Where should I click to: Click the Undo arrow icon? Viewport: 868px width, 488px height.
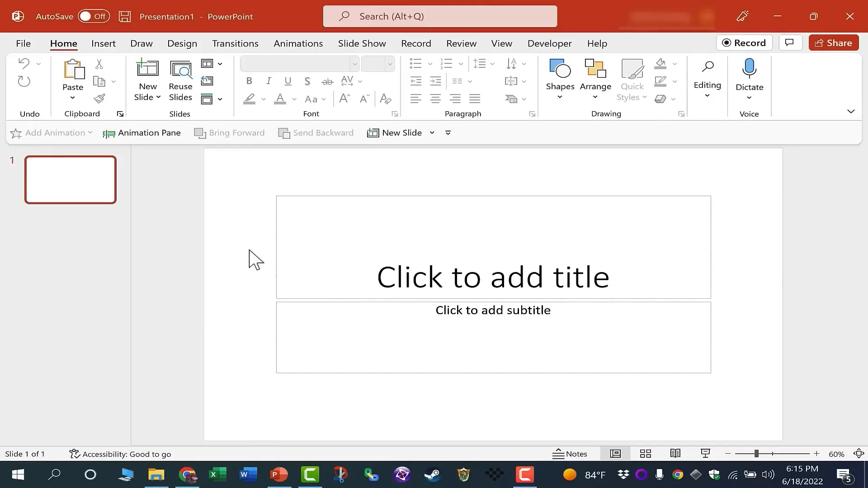24,63
